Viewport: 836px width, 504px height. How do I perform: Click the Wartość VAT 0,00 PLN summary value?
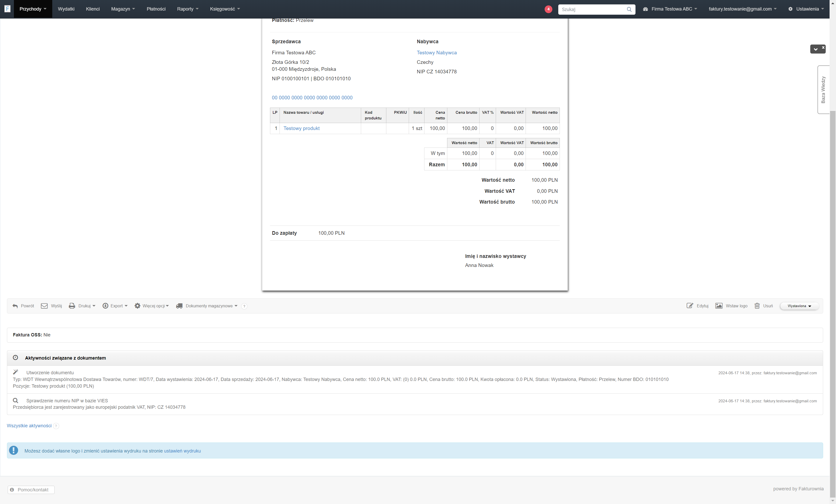tap(547, 191)
